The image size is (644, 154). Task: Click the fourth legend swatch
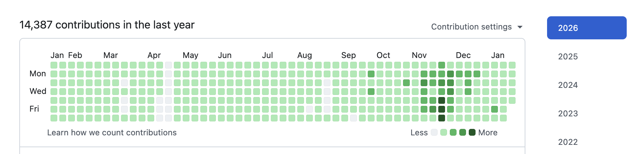[463, 132]
